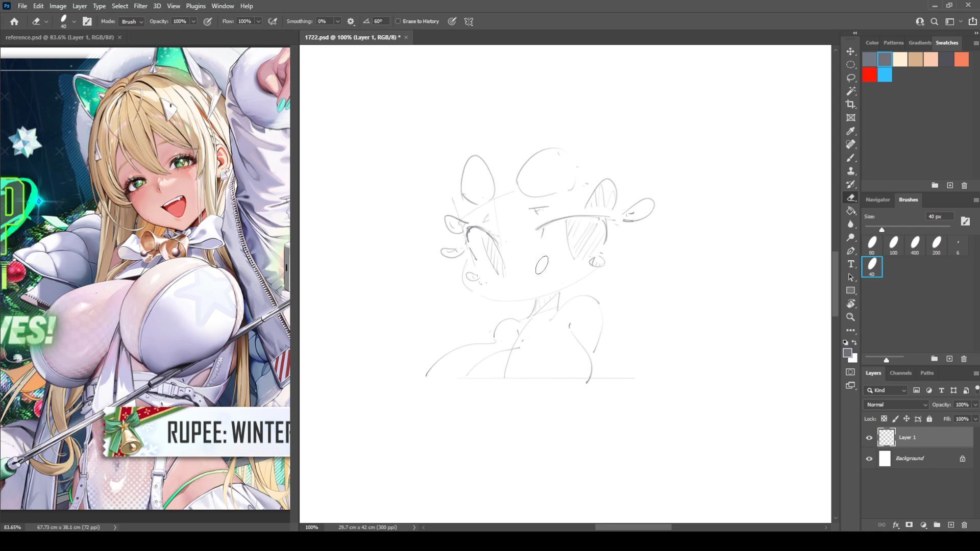980x551 pixels.
Task: Adjust brush Size slider handle
Action: point(881,230)
